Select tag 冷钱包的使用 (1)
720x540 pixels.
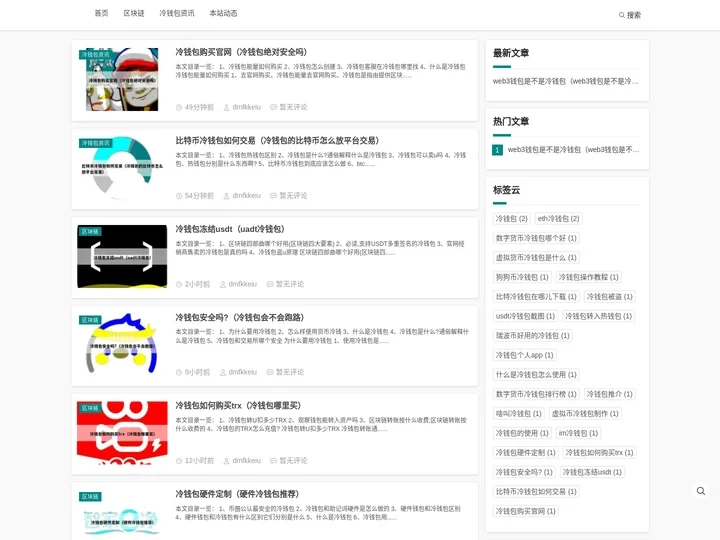tap(522, 433)
